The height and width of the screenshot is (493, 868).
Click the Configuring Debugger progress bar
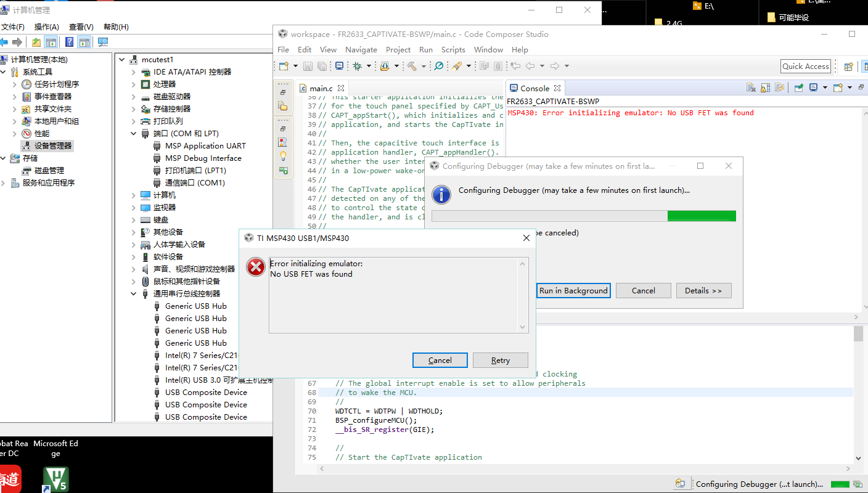pyautogui.click(x=584, y=216)
